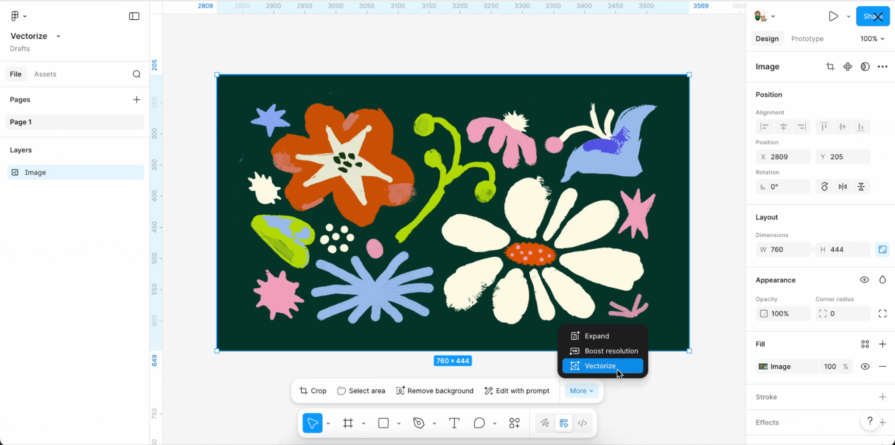This screenshot has height=445, width=895.
Task: Open more options ellipsis in Image header
Action: coord(882,67)
